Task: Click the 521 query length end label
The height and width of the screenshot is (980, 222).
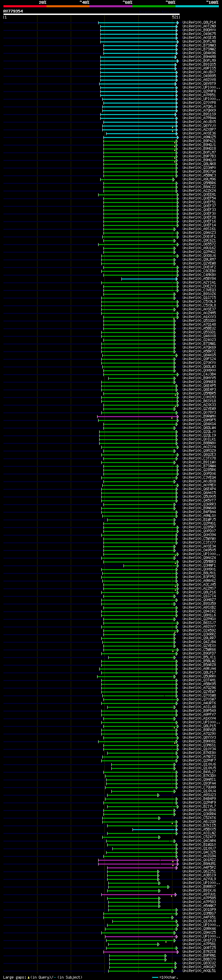Action: tap(175, 17)
